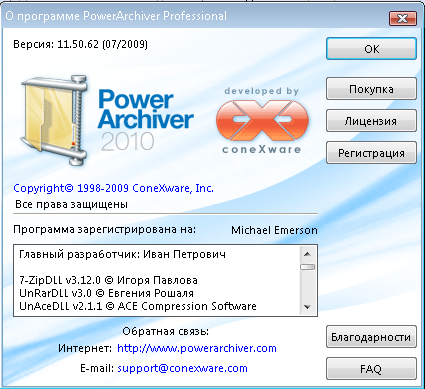Image resolution: width=425 pixels, height=389 pixels.
Task: Select the line 'Главный разработчик: Иван Петрович'
Action: 122,254
